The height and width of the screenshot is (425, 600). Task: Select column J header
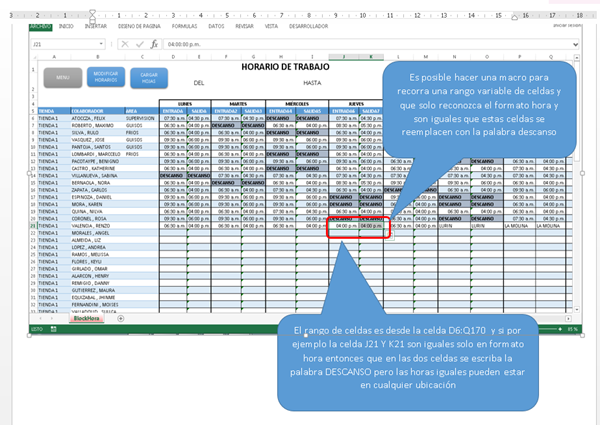(344, 57)
